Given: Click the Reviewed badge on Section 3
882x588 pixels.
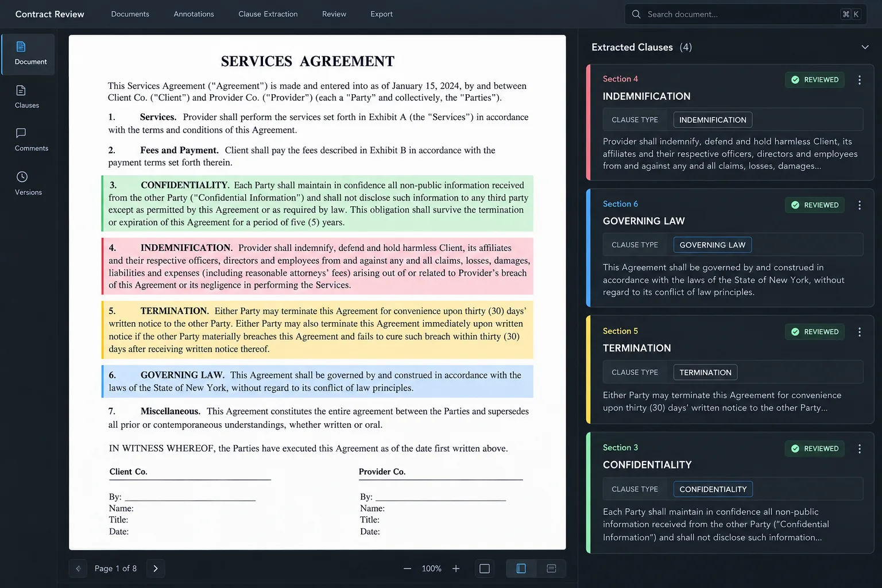Looking at the screenshot, I should pos(814,448).
